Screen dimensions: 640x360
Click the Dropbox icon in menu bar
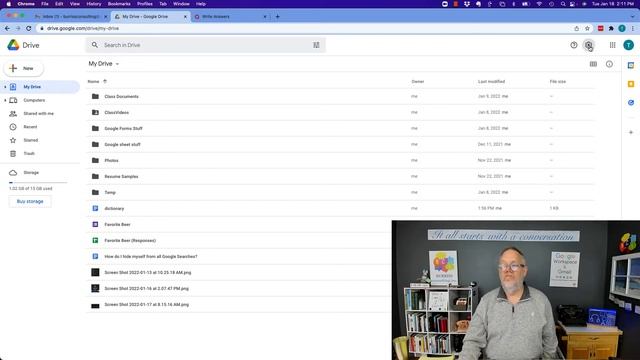pyautogui.click(x=467, y=4)
